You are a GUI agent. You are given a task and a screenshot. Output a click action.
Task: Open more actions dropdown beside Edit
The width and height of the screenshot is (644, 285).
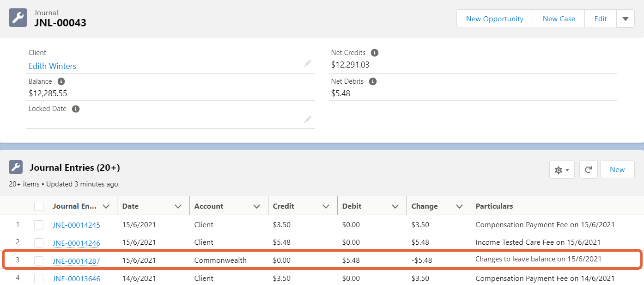(625, 19)
